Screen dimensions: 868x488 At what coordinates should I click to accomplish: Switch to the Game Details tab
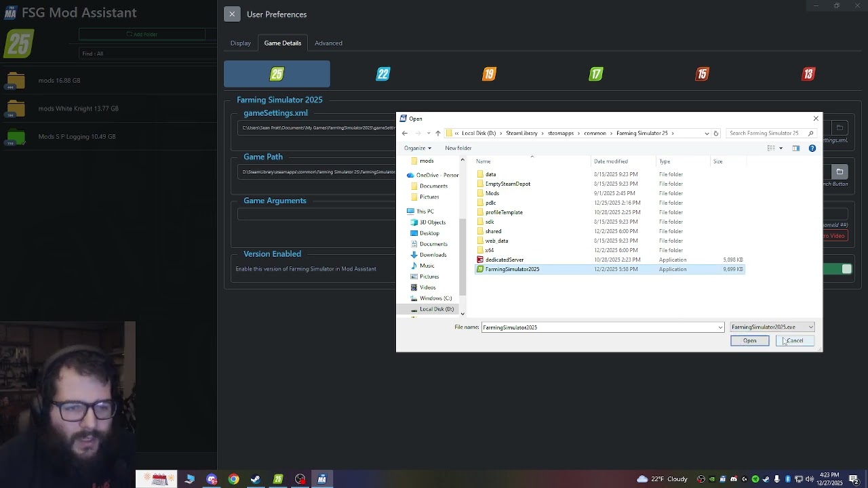point(283,43)
